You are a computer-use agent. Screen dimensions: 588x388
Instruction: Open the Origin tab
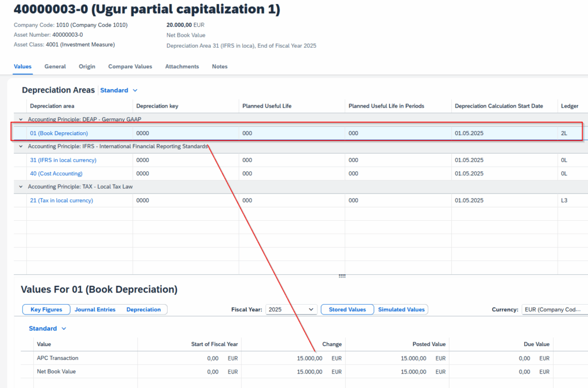tap(87, 67)
